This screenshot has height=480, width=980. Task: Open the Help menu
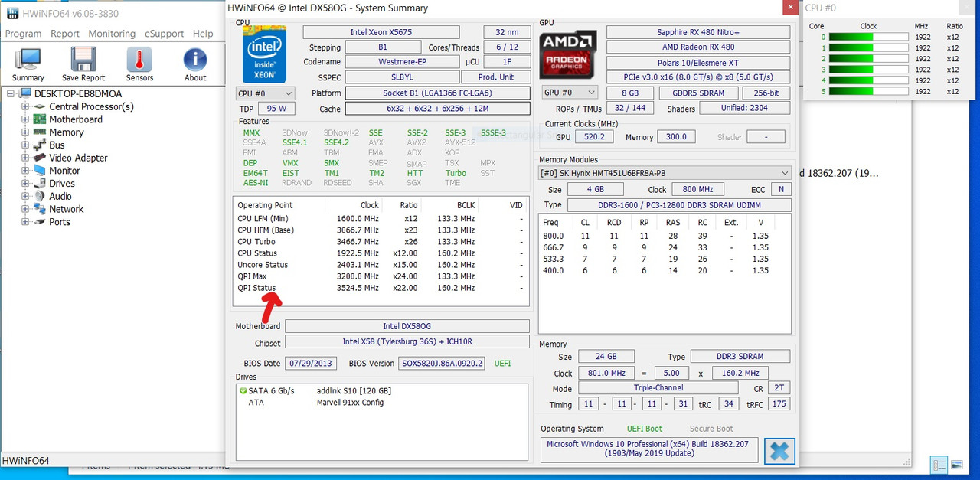coord(203,34)
